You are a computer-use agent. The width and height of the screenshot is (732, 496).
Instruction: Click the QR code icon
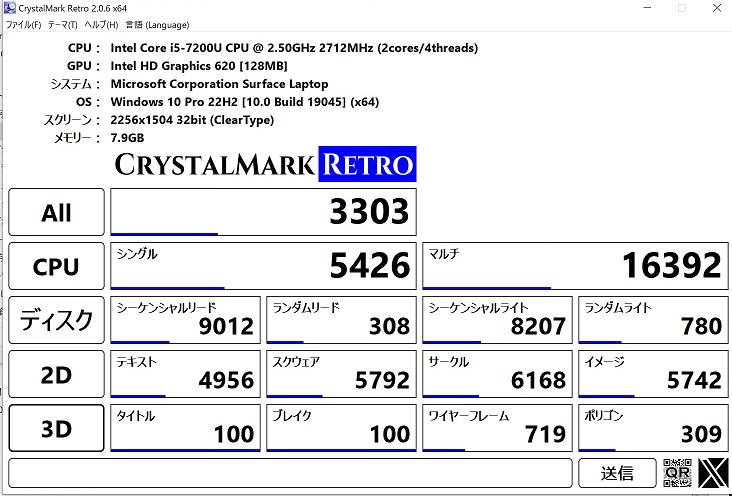[x=677, y=473]
